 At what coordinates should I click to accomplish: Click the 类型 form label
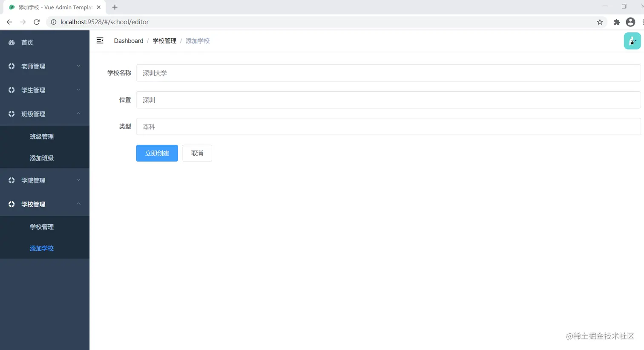point(125,127)
